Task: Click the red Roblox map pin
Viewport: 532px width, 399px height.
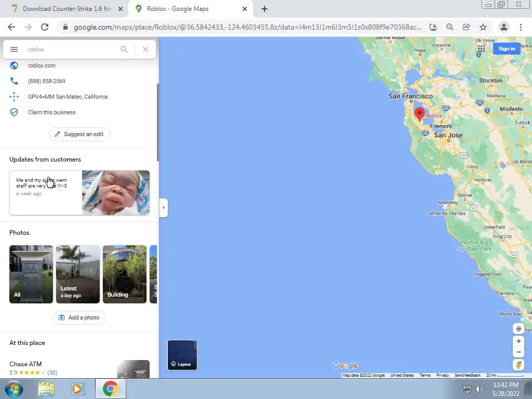Action: [420, 114]
